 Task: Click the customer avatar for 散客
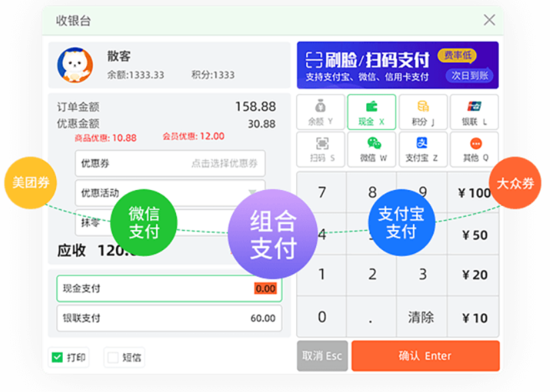tap(75, 65)
